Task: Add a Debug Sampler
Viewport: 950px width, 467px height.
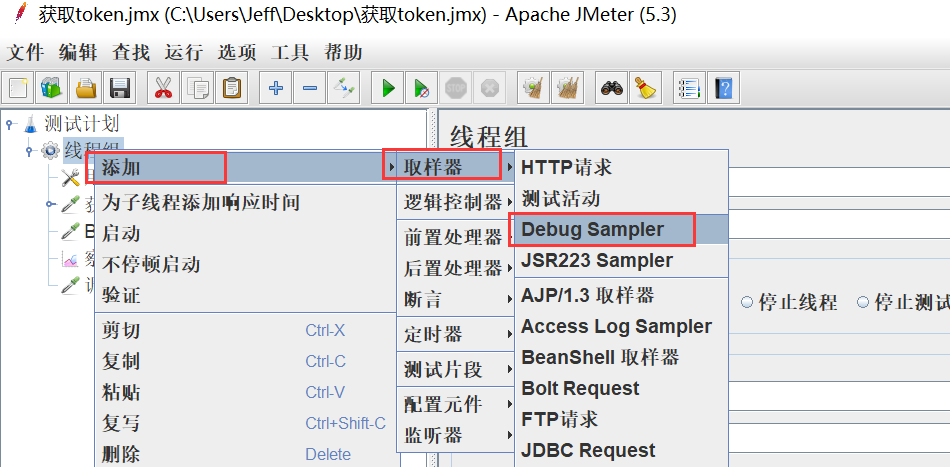Action: coord(621,230)
